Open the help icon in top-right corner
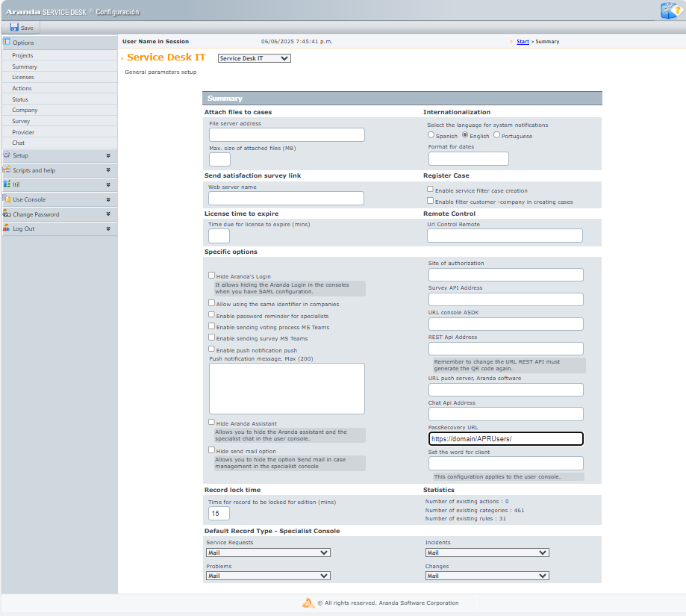This screenshot has height=616, width=686. coord(672,10)
